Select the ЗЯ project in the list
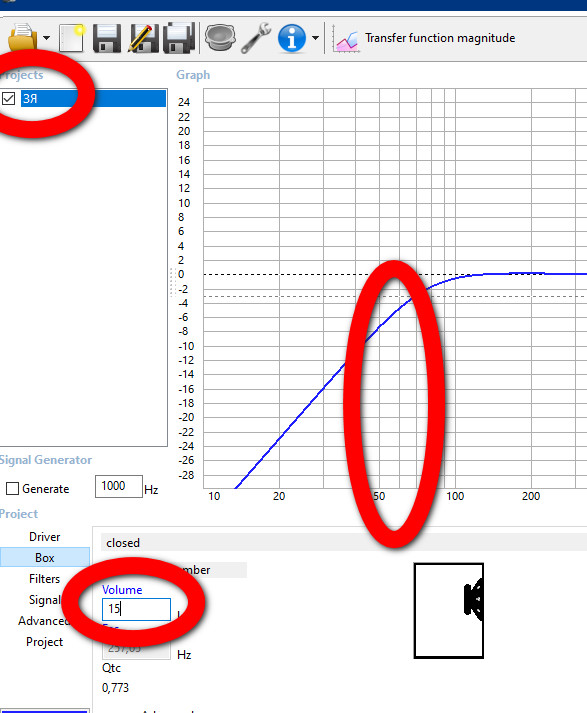This screenshot has width=587, height=713. point(93,99)
